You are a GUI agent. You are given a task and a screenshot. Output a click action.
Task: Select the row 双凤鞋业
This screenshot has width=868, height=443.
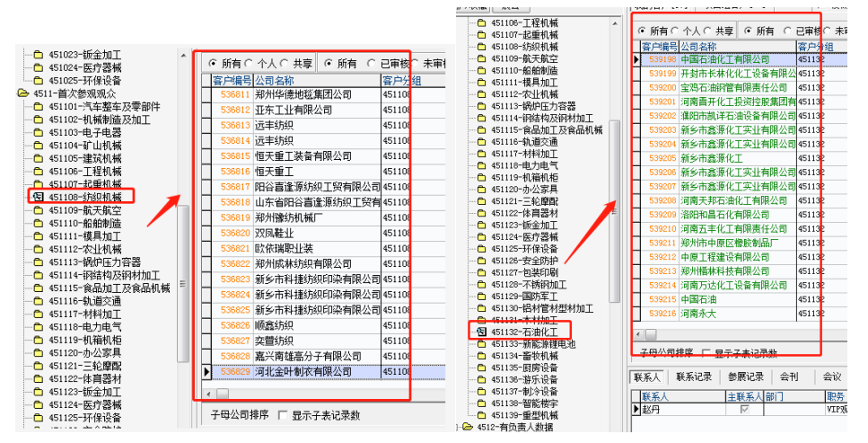pos(323,234)
